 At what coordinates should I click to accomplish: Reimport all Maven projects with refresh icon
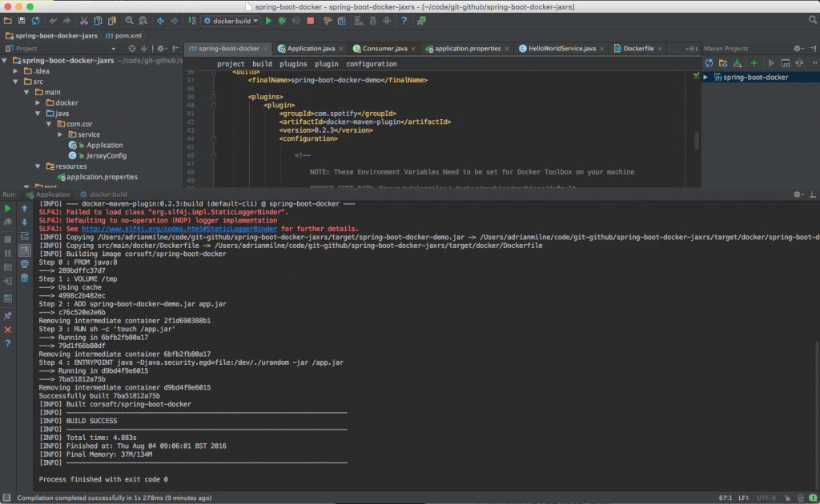[709, 62]
